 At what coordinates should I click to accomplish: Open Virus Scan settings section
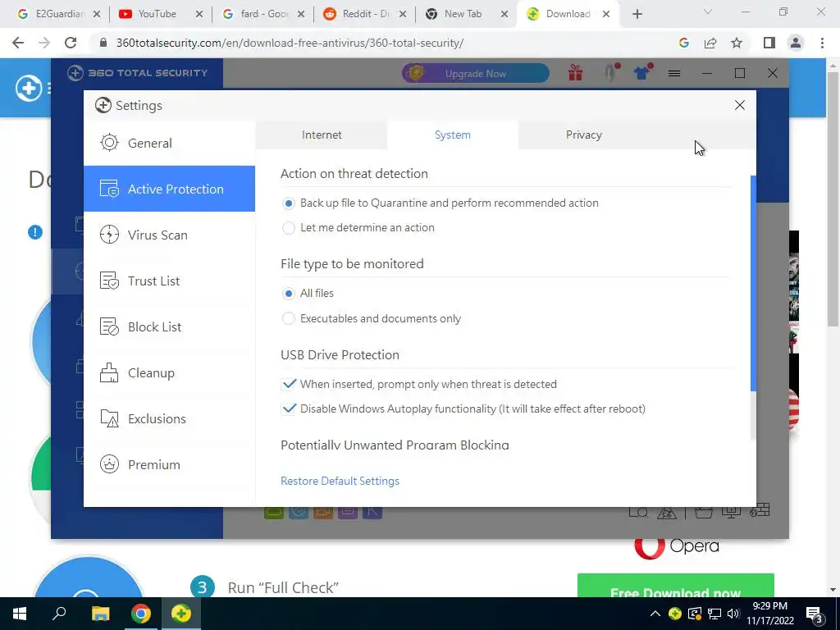(x=169, y=235)
